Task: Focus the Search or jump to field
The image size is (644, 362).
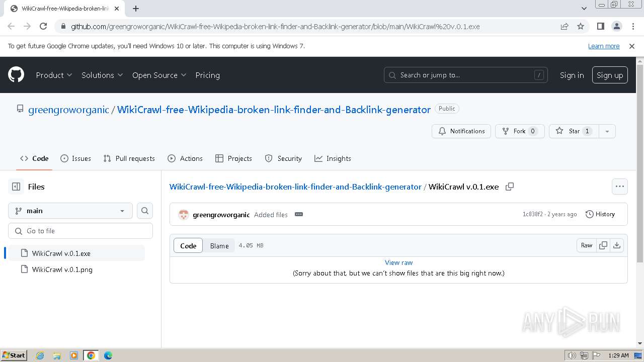Action: [466, 75]
